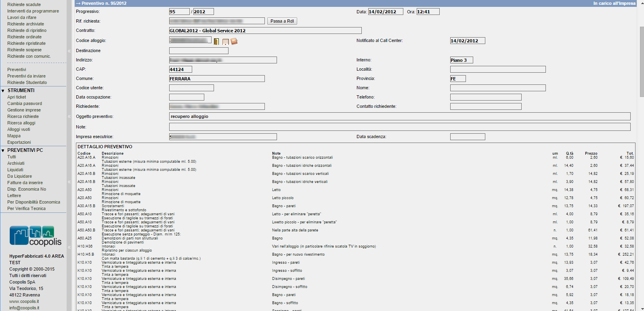This screenshot has height=311, width=644.
Task: Select Lavori da rifare menu item
Action: coord(22,17)
